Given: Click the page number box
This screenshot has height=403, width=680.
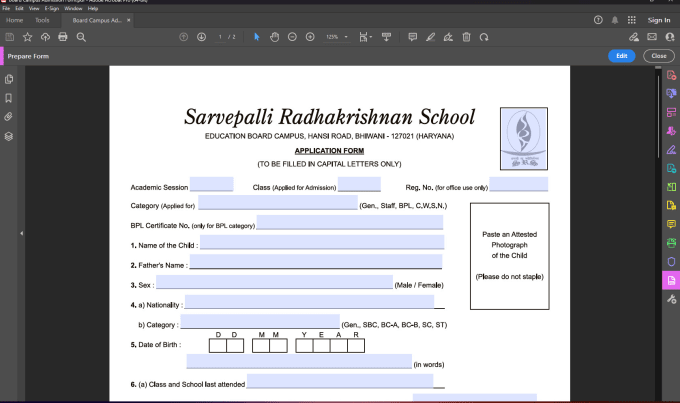Looking at the screenshot, I should point(221,37).
